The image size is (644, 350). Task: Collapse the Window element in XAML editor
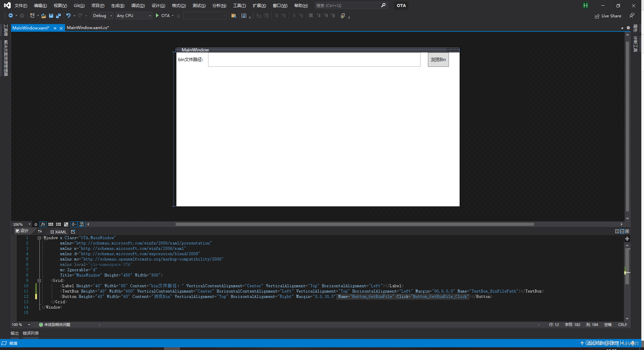point(39,238)
